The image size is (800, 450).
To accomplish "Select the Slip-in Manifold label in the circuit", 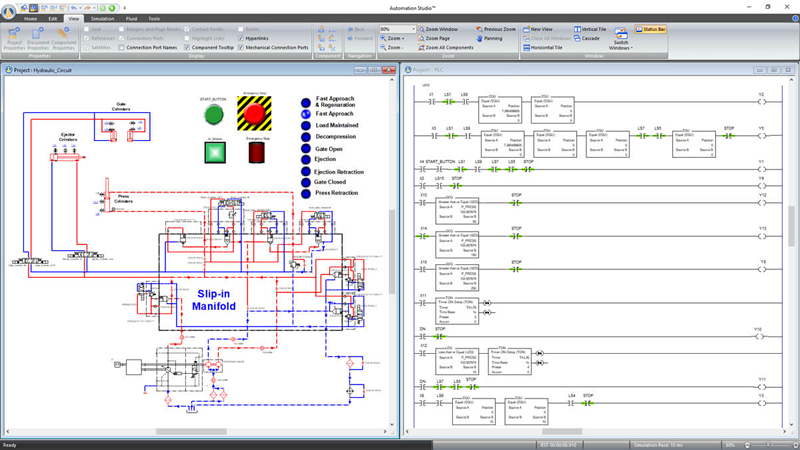I will (x=214, y=300).
